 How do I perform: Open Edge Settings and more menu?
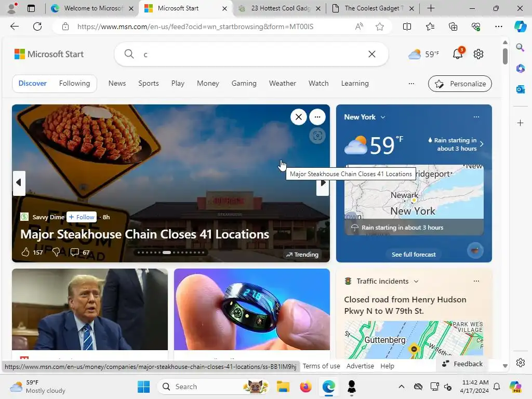[498, 26]
